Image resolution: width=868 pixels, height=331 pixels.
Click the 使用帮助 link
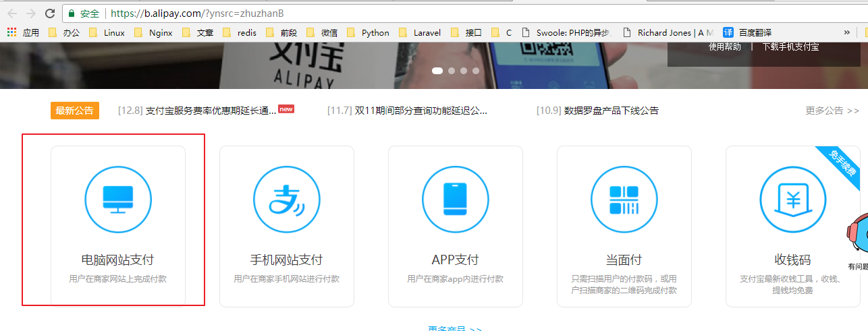[725, 47]
